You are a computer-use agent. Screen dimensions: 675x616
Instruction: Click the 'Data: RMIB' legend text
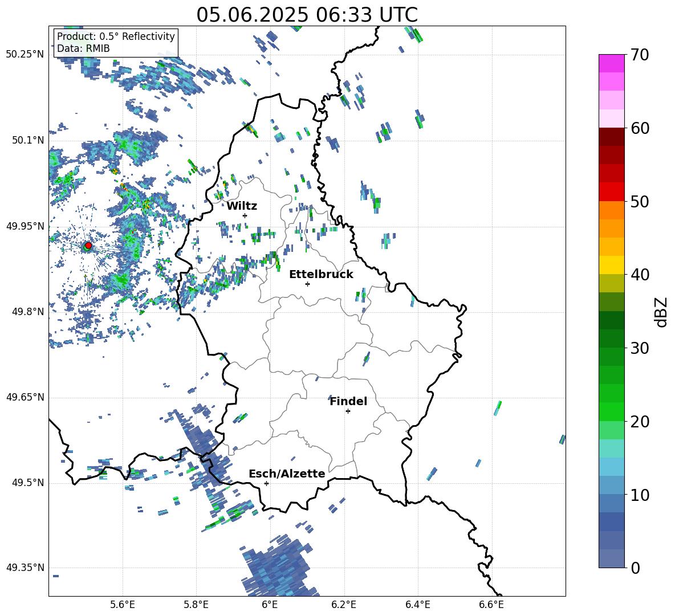83,48
